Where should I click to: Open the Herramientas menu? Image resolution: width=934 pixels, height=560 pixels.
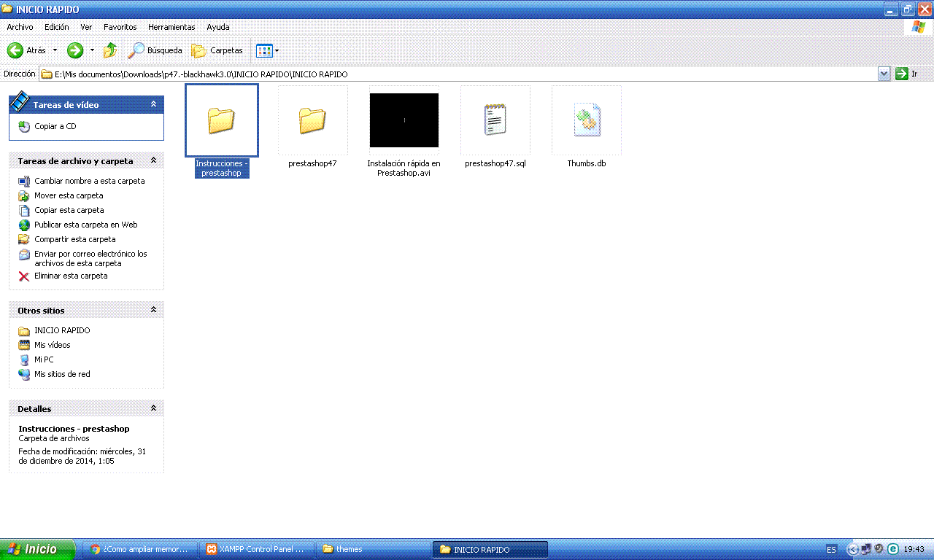(x=171, y=27)
